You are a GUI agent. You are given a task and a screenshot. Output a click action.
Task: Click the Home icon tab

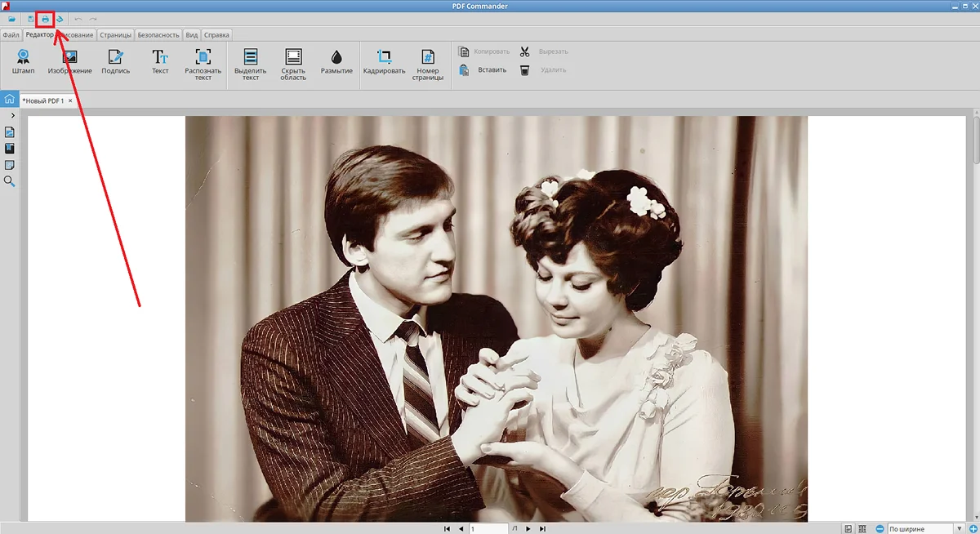tap(9, 100)
